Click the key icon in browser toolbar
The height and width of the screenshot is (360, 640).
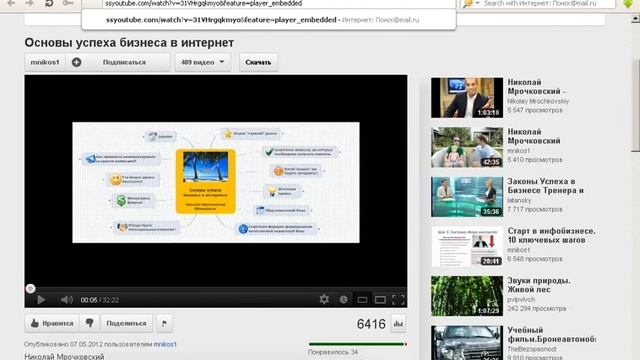68,3
